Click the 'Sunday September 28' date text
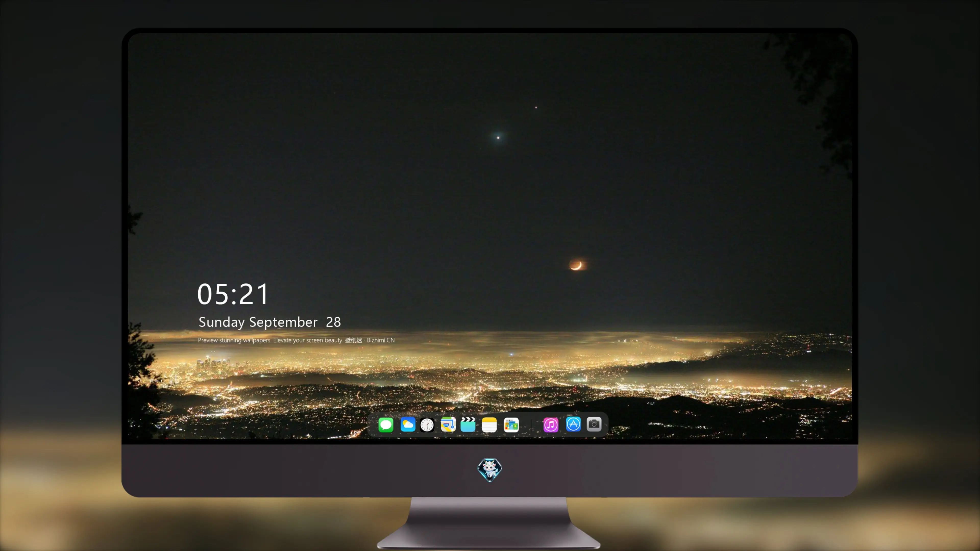Screen dimensions: 980x551 (270, 322)
